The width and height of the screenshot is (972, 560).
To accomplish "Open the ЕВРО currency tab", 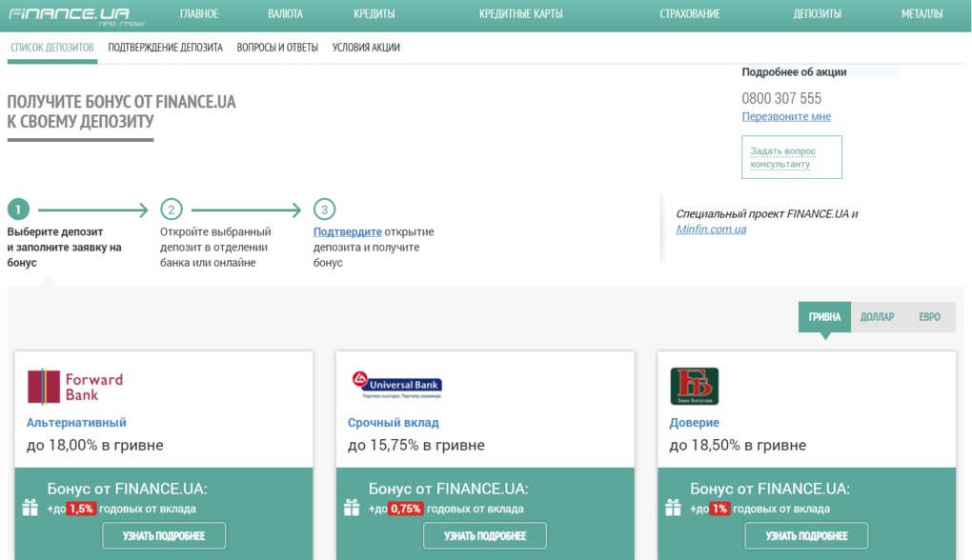I will (x=930, y=317).
